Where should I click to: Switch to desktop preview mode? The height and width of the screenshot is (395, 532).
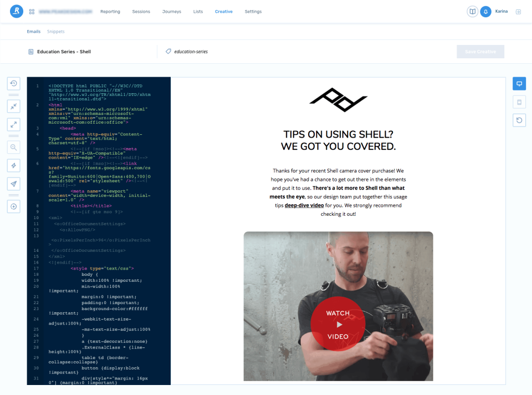click(519, 84)
